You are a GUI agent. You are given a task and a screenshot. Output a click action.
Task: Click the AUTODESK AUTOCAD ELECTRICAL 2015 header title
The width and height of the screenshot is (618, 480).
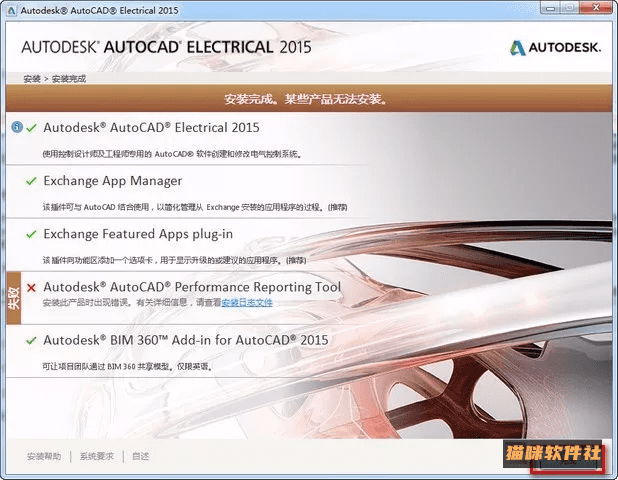click(166, 47)
